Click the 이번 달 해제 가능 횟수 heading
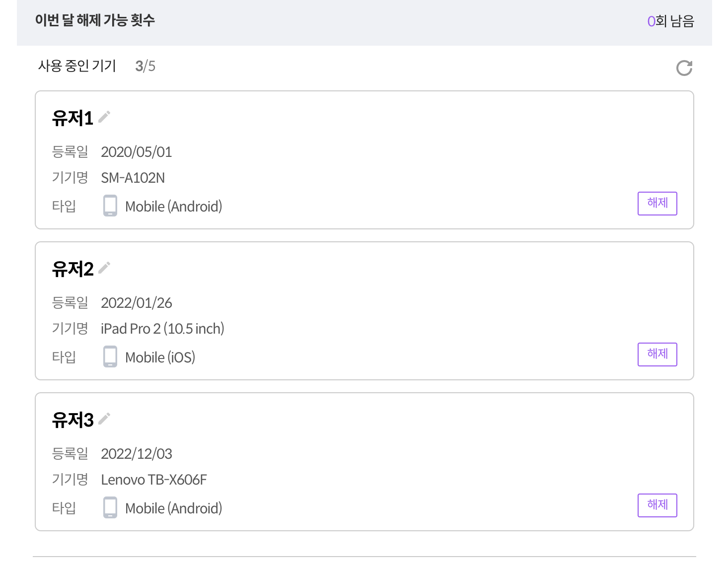This screenshot has width=728, height=568. (x=95, y=20)
